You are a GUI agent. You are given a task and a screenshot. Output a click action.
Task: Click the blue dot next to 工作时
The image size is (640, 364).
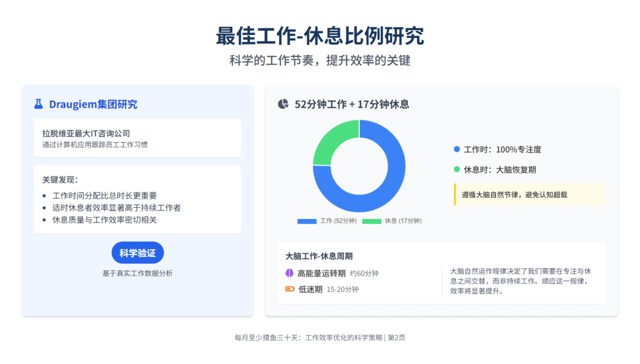point(457,149)
